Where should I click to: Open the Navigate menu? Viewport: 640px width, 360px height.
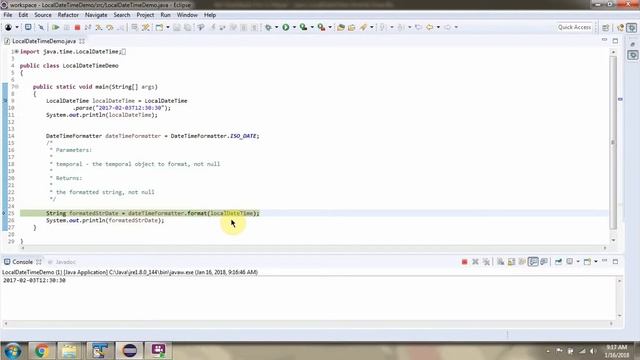point(96,15)
